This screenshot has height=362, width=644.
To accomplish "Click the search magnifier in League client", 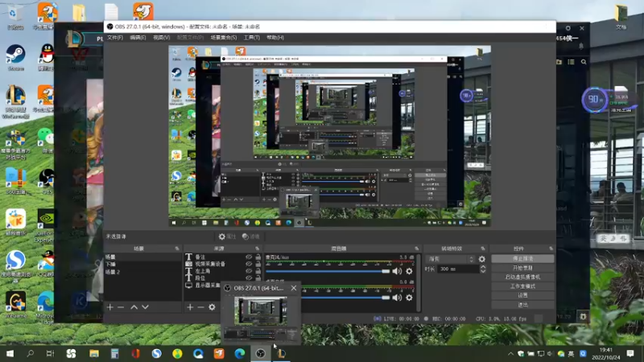I will pos(584,62).
